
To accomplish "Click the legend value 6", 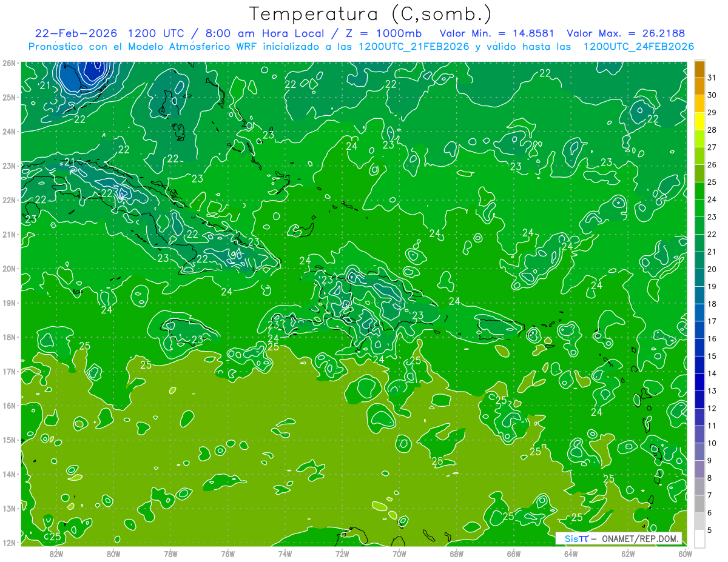I will (x=710, y=513).
